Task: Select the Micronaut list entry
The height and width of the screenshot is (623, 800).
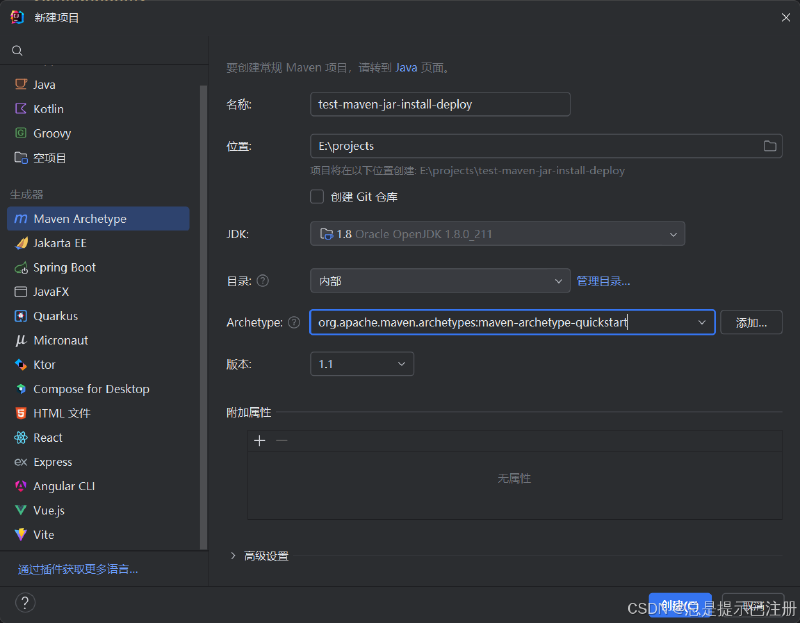Action: tap(98, 340)
